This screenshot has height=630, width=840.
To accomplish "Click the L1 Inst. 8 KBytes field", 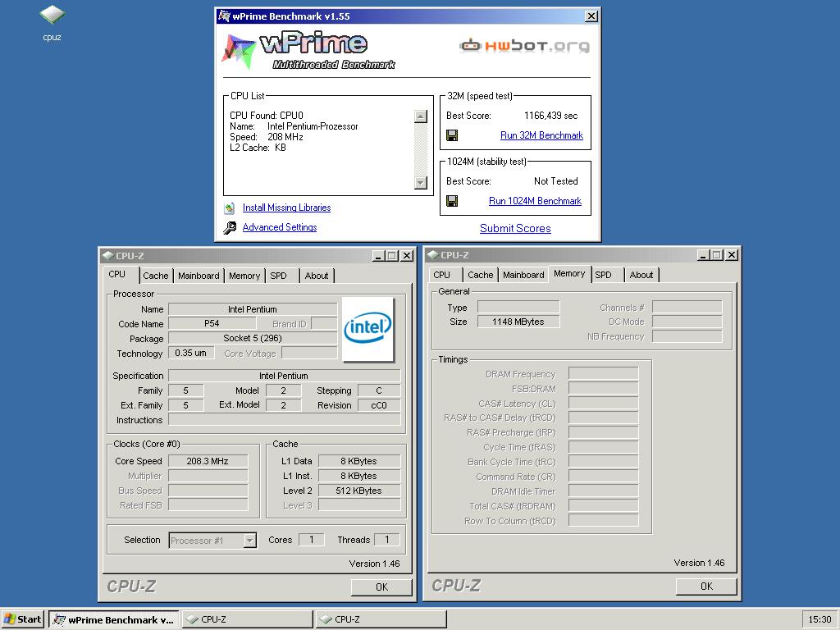I will click(x=359, y=476).
